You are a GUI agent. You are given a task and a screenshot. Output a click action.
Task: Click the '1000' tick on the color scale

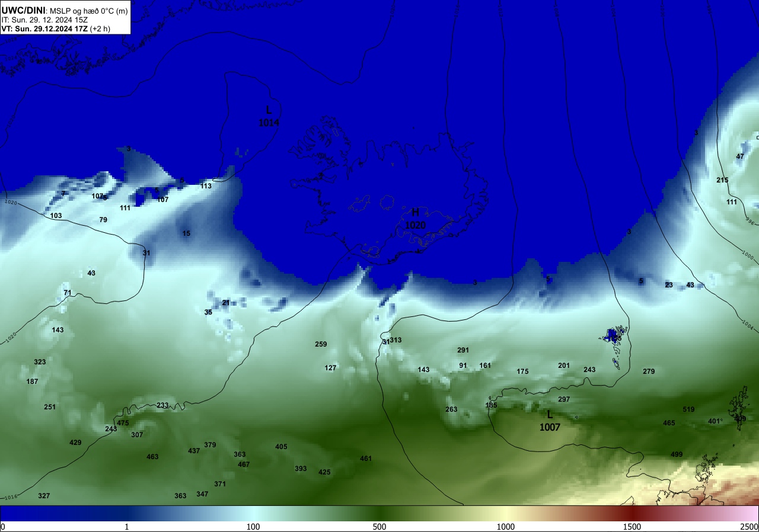tap(506, 527)
